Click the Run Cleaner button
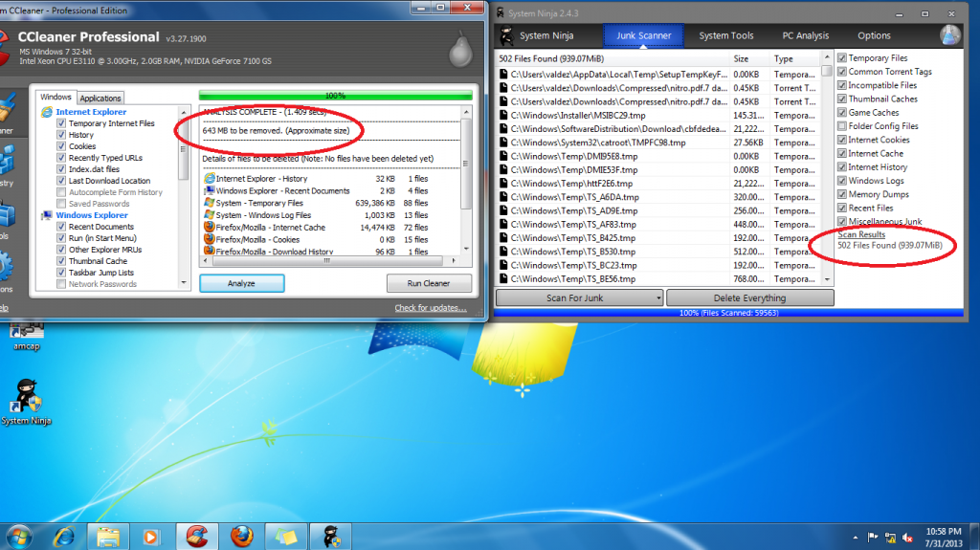Screen dimensions: 980x550 tap(430, 283)
